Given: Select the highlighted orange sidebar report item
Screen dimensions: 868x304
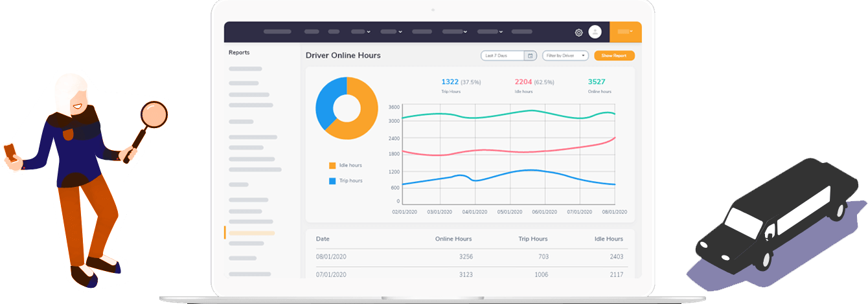Looking at the screenshot, I should 252,233.
